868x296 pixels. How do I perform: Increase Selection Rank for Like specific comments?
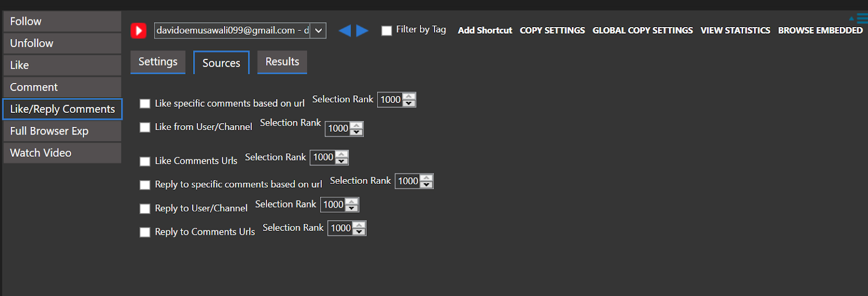409,96
